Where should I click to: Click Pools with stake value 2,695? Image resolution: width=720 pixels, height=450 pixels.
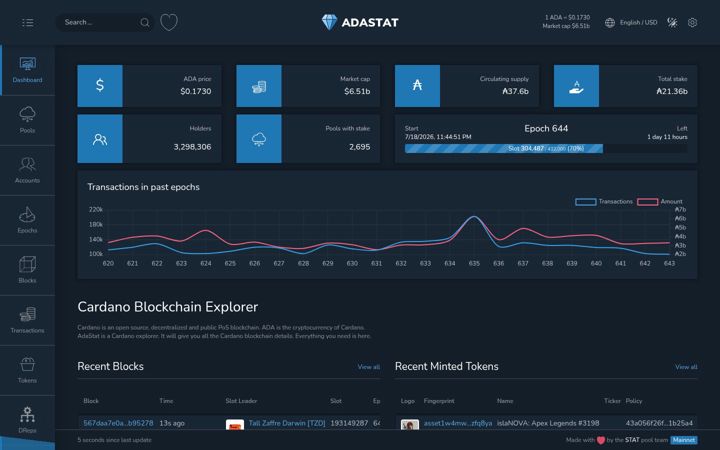pyautogui.click(x=360, y=147)
